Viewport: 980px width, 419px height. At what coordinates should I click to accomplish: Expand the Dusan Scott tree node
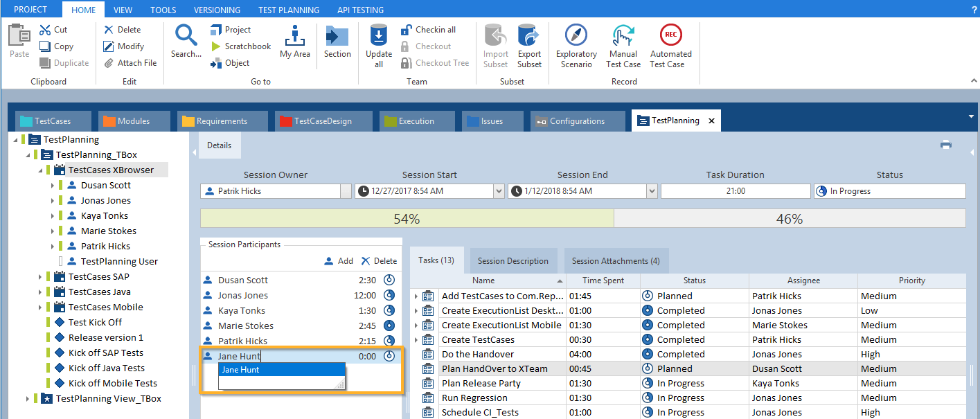53,186
